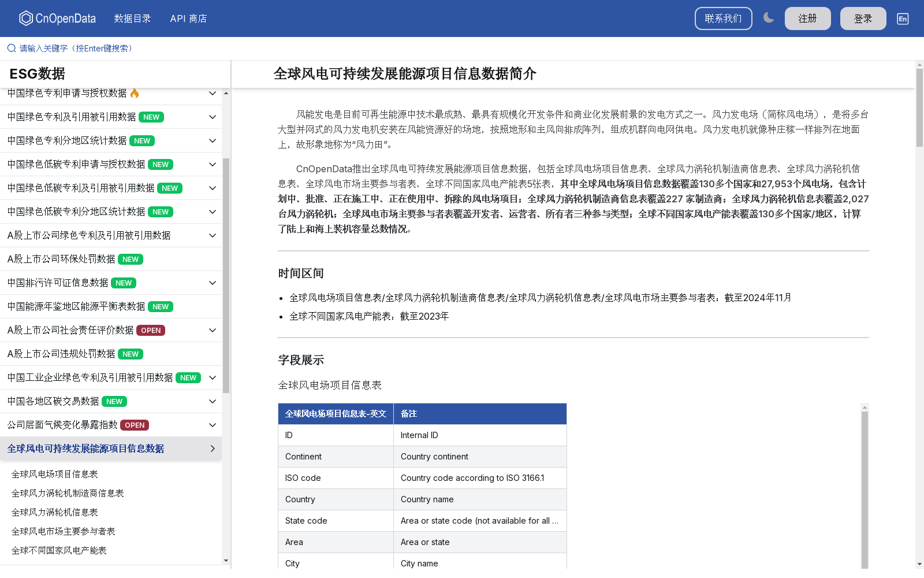The image size is (924, 578).
Task: Click the main page scrollbar thumb
Action: coord(919,108)
